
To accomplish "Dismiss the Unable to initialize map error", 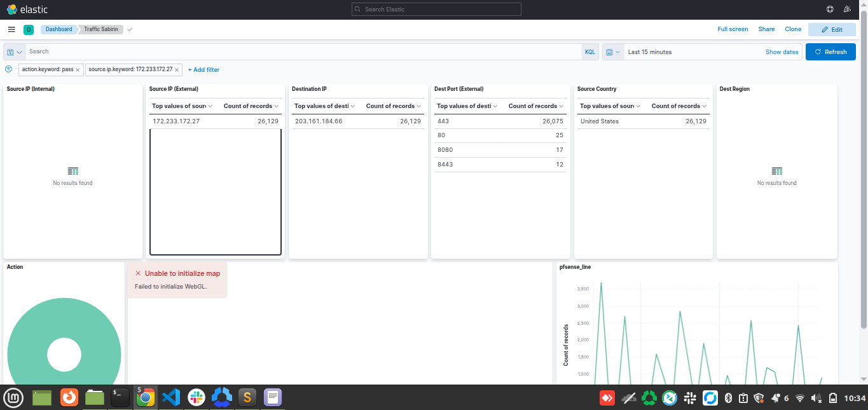I will click(138, 273).
